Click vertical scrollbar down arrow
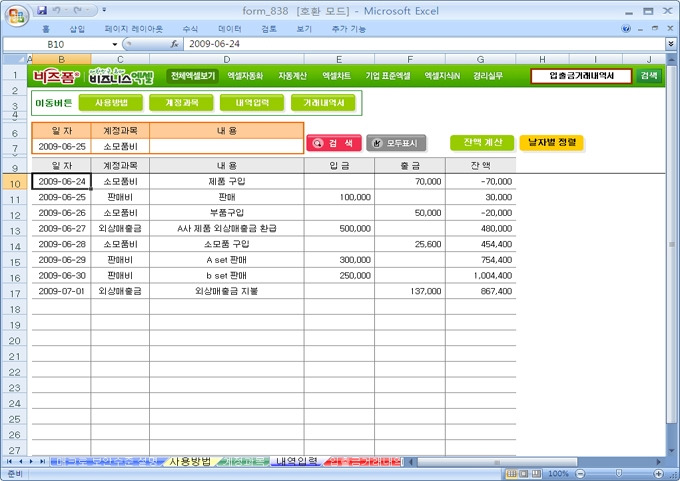680x481 pixels. pos(670,451)
